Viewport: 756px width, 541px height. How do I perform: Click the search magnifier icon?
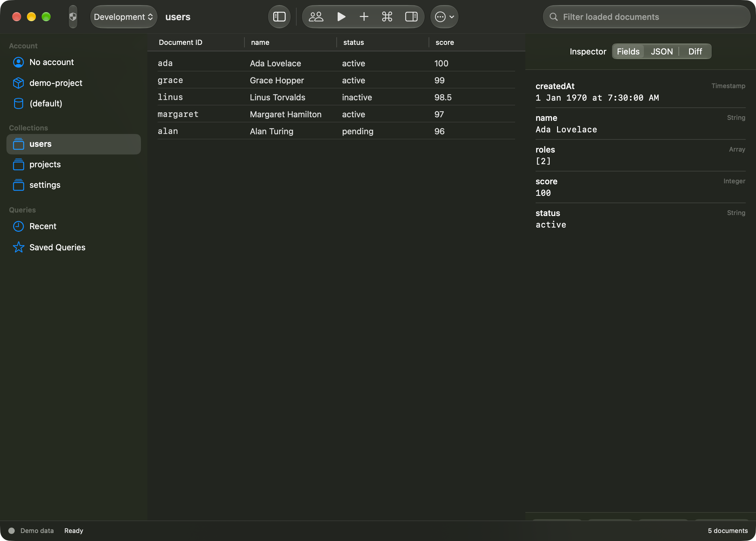(554, 17)
